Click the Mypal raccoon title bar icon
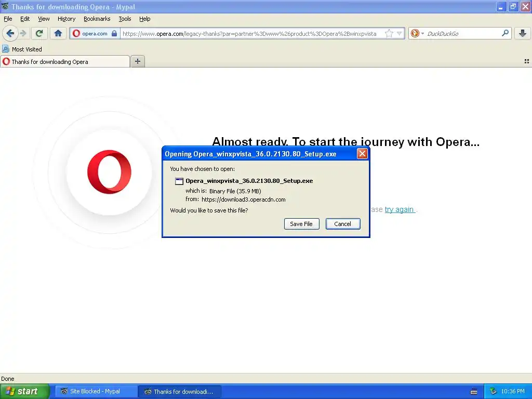Viewport: 532px width, 399px height. point(5,6)
